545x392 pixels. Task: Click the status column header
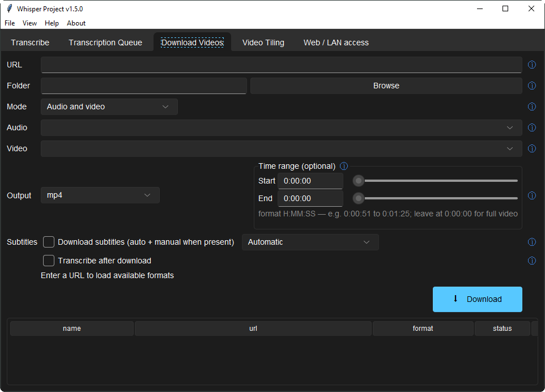point(503,329)
